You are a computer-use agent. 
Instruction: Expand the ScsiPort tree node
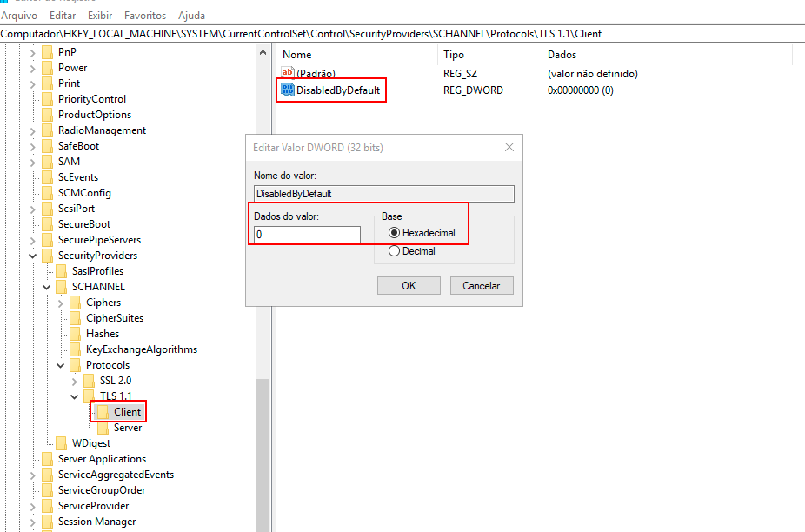pos(33,209)
